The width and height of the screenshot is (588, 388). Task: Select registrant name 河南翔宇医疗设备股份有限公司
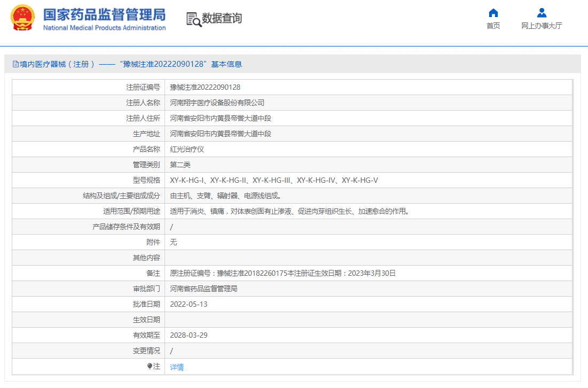(217, 103)
